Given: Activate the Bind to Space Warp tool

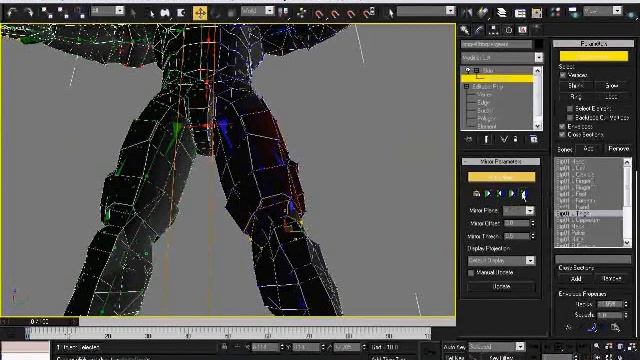Looking at the screenshot, I should click(x=79, y=13).
